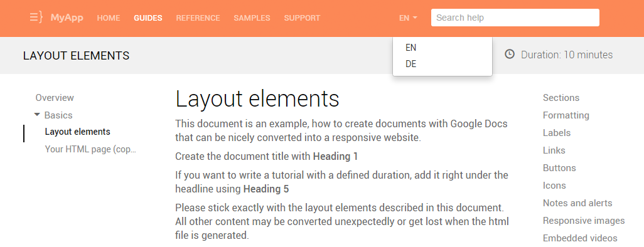Viewport: 644px width, 247px height.
Task: Open the SAMPLES nav item
Action: pyautogui.click(x=252, y=18)
